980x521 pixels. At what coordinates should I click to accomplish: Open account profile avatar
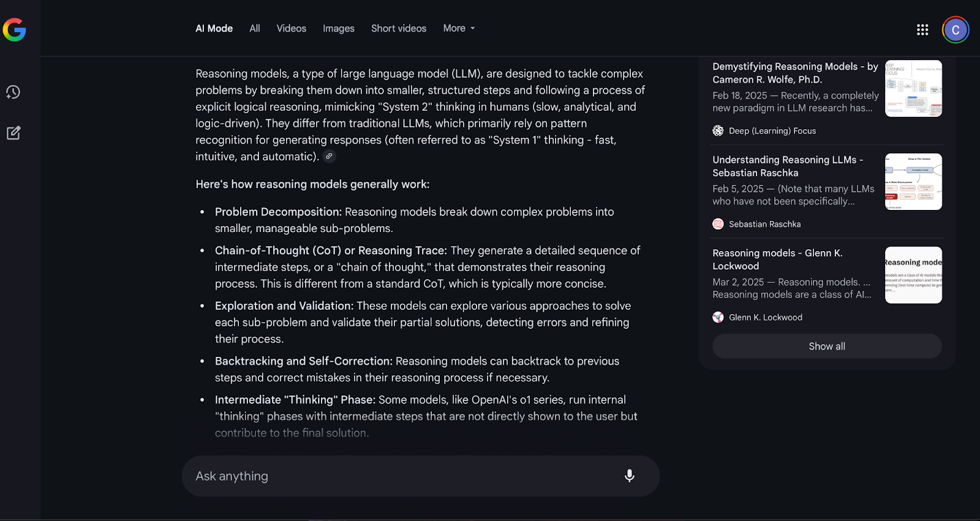click(x=956, y=29)
